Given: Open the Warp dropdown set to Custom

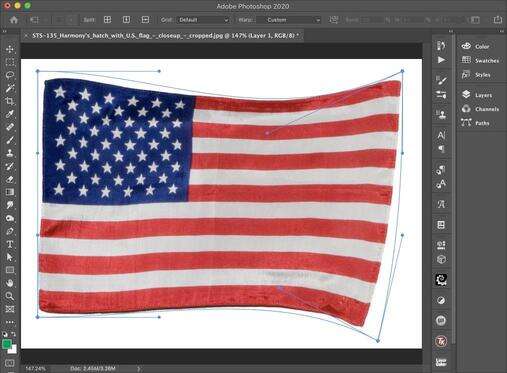Looking at the screenshot, I should [289, 20].
